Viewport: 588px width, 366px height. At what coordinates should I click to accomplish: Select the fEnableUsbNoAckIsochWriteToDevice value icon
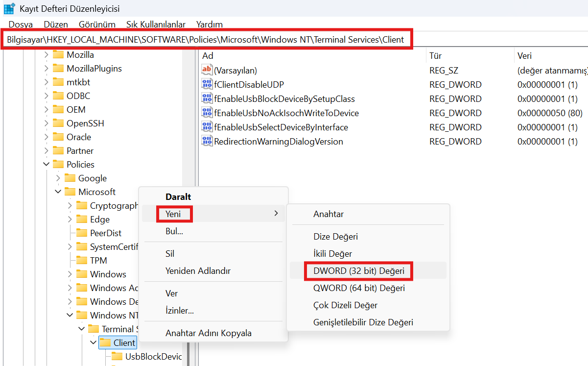coord(207,113)
